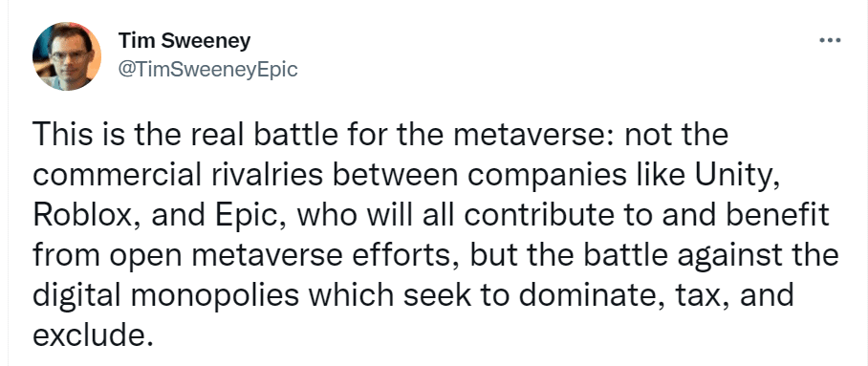
Task: Click the word "exclude" ending the tweet
Action: click(86, 334)
